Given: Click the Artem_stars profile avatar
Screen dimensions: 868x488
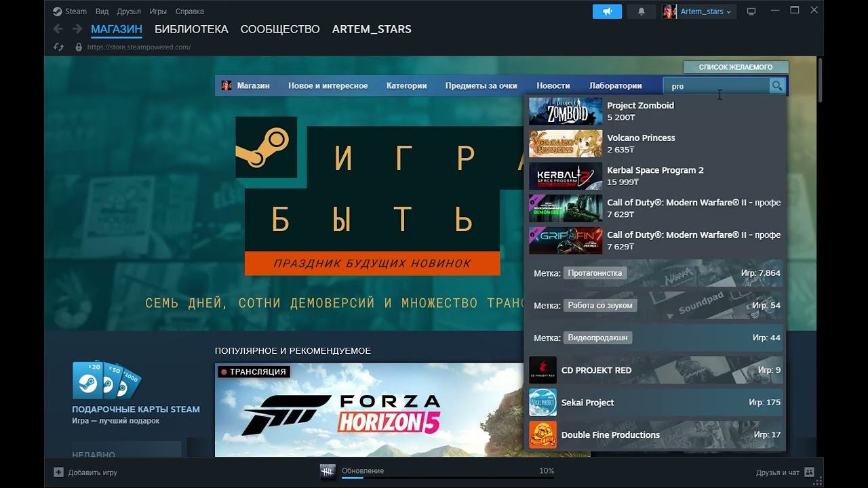Looking at the screenshot, I should (669, 12).
